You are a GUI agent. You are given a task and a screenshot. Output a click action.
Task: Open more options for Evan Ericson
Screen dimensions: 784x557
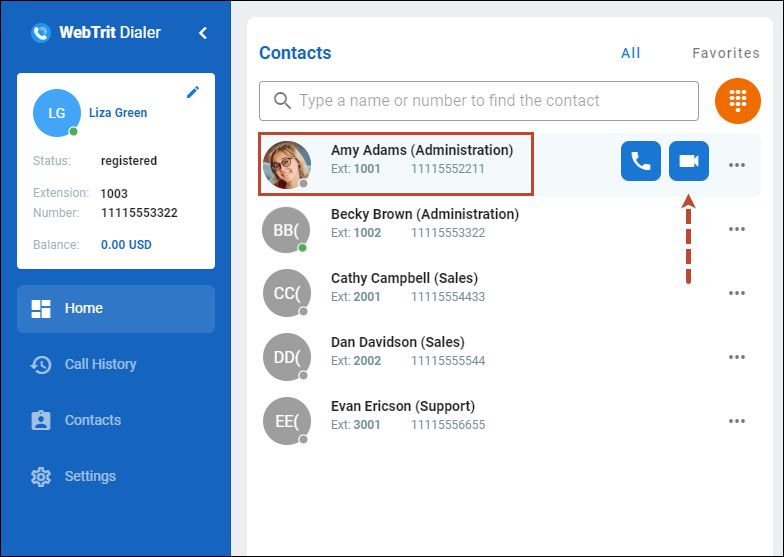point(737,421)
